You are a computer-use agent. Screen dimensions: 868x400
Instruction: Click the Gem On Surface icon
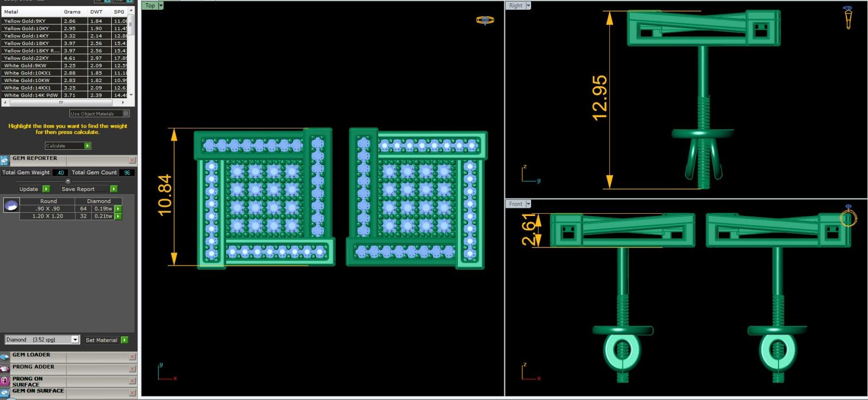tap(5, 392)
